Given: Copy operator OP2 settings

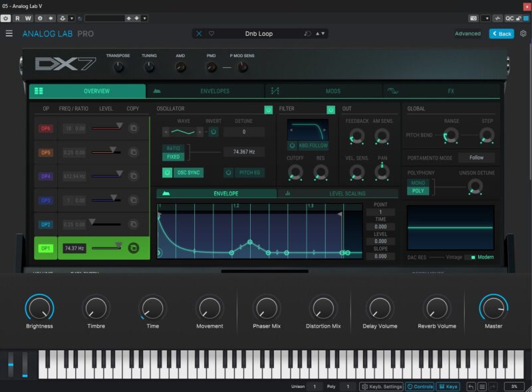Looking at the screenshot, I should pos(134,224).
